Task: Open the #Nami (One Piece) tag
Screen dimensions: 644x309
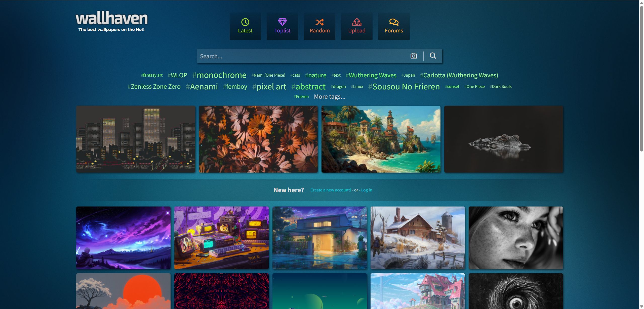Action: coord(268,75)
